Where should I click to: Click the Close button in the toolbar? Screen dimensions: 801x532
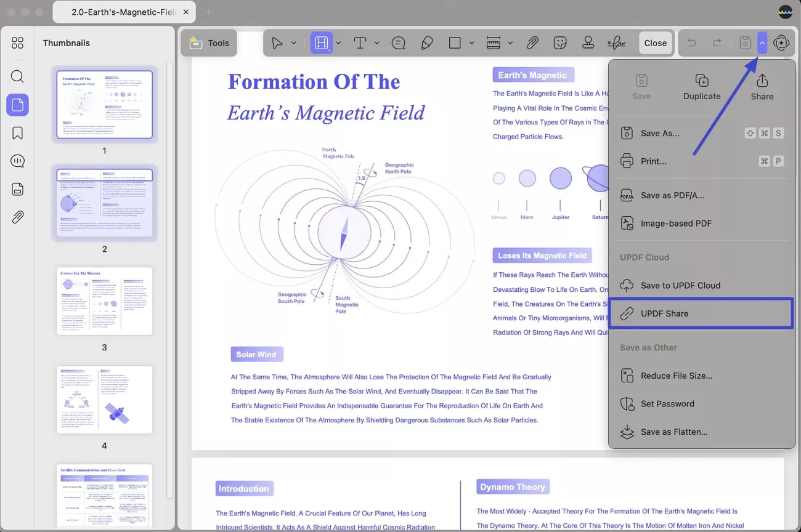[655, 42]
